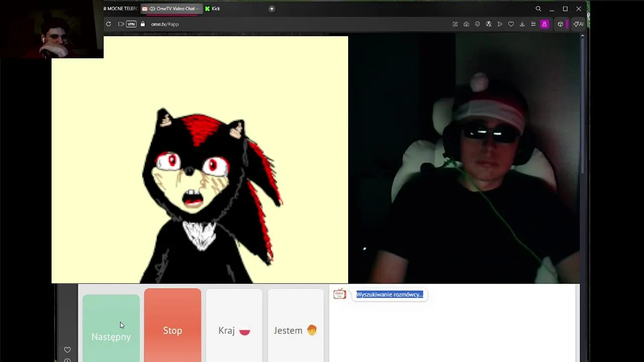
Task: Switch to the MOCNE TELEFO... tab
Action: tap(121, 9)
